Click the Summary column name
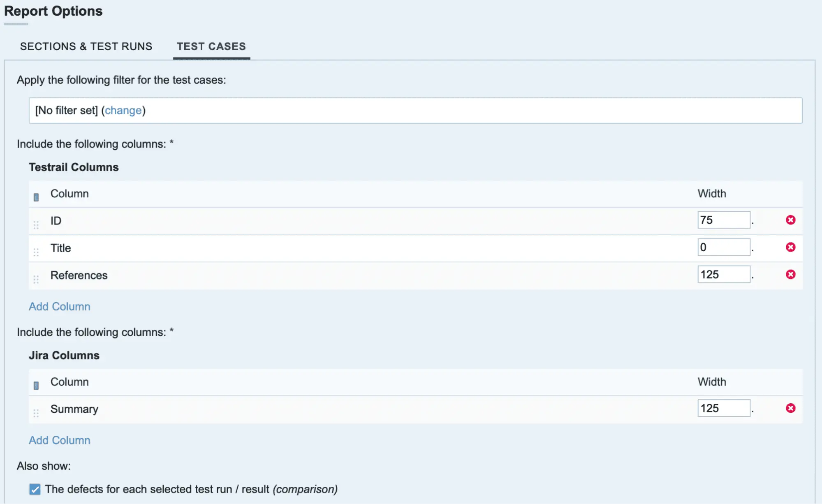Image resolution: width=822 pixels, height=504 pixels. click(74, 409)
